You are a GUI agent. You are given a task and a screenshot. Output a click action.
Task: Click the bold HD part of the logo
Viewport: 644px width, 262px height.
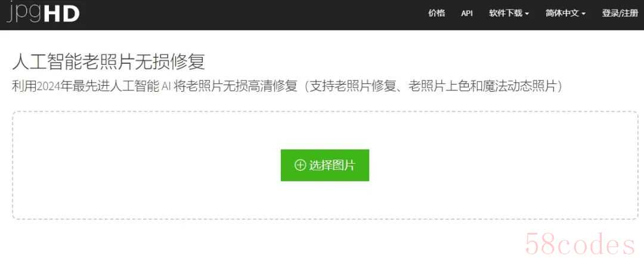pyautogui.click(x=61, y=14)
